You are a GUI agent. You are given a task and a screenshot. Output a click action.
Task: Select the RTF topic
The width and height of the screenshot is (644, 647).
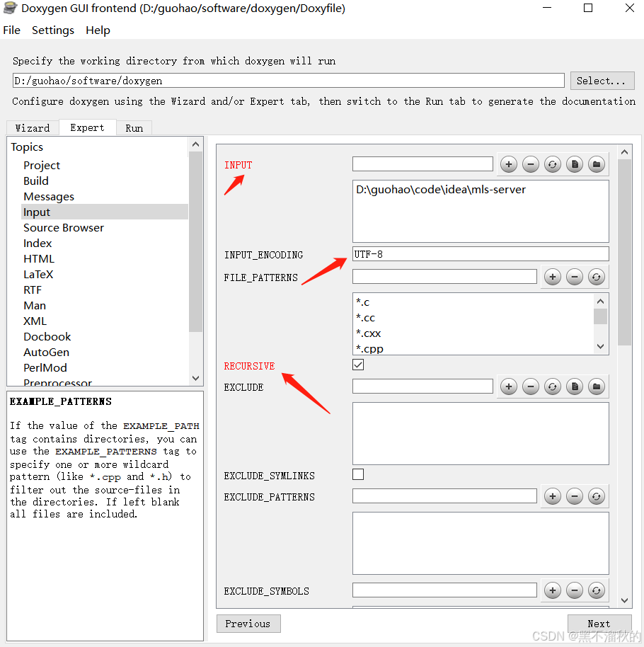click(x=33, y=290)
